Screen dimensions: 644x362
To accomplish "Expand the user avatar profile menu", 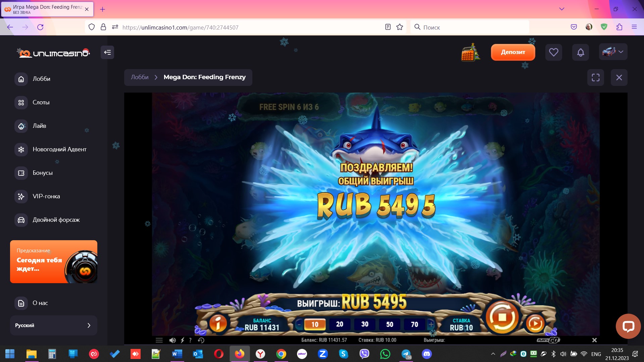I will click(613, 52).
